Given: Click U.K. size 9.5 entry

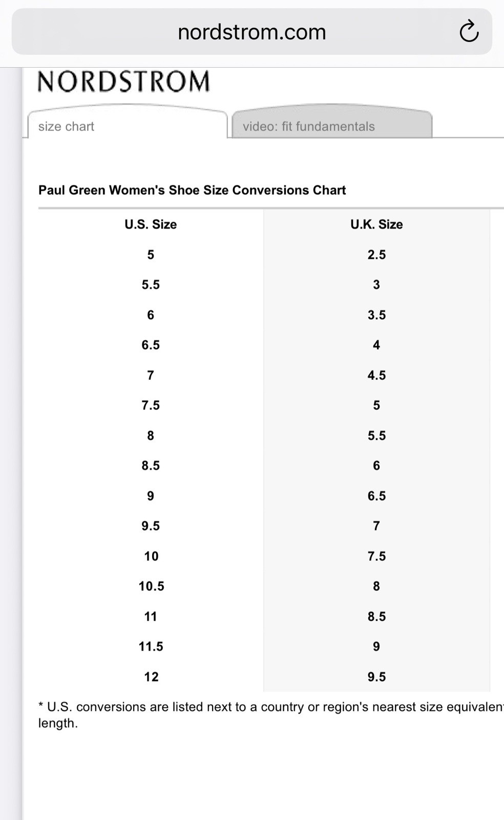Looking at the screenshot, I should click(376, 677).
